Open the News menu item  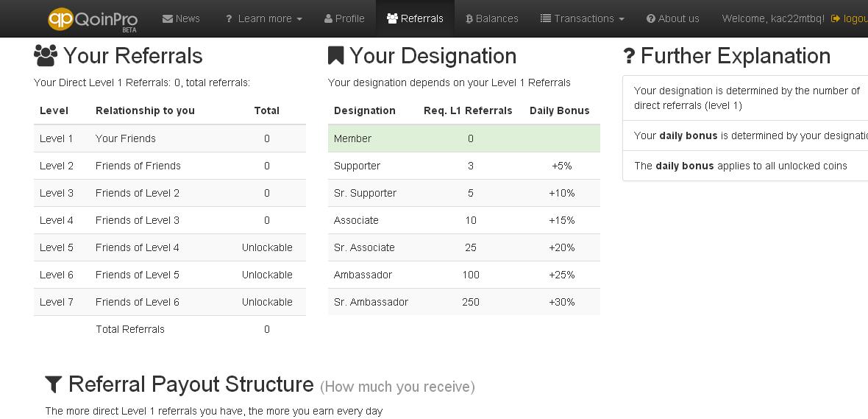pos(181,19)
